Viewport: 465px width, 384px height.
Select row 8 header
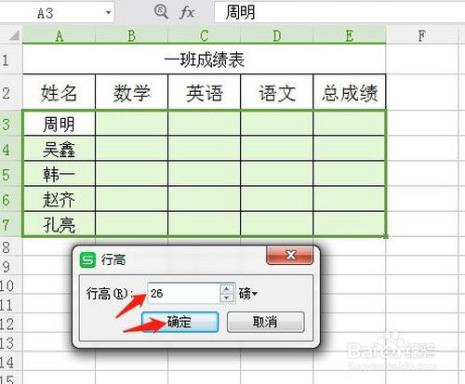tap(11, 247)
